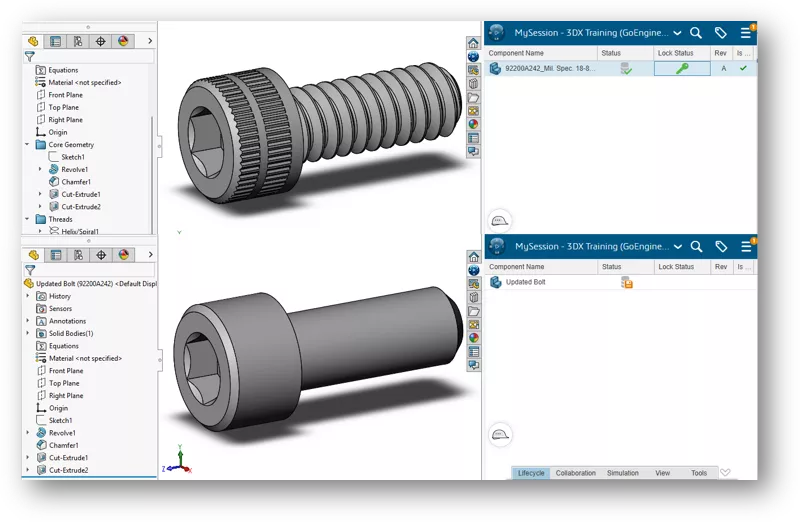Click the Component Name column header in threaded bolt panel
Screen dimensions: 800x522
click(x=541, y=53)
